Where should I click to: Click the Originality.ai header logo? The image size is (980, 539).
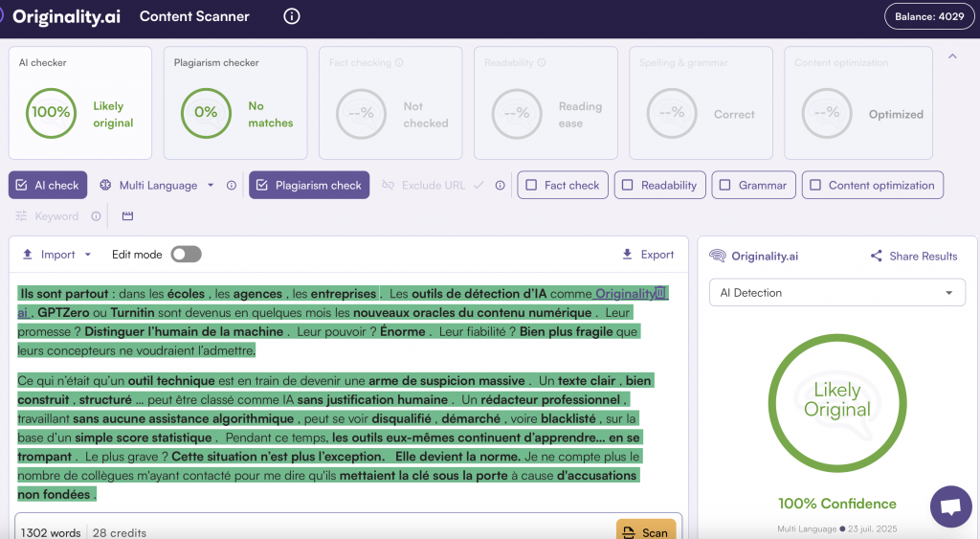pyautogui.click(x=66, y=17)
